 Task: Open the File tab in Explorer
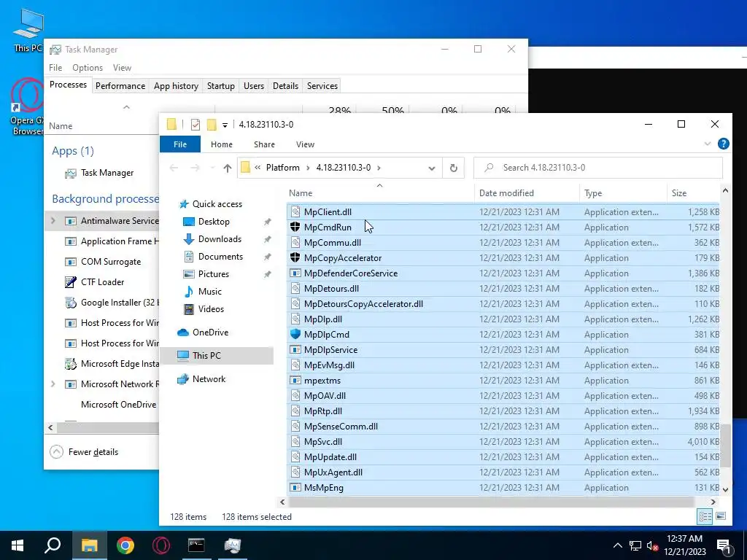point(180,144)
